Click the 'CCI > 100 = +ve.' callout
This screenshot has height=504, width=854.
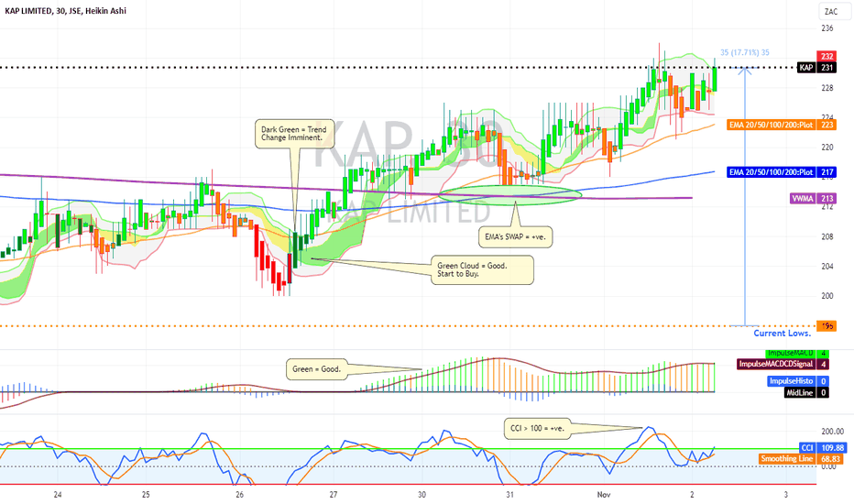pos(537,428)
